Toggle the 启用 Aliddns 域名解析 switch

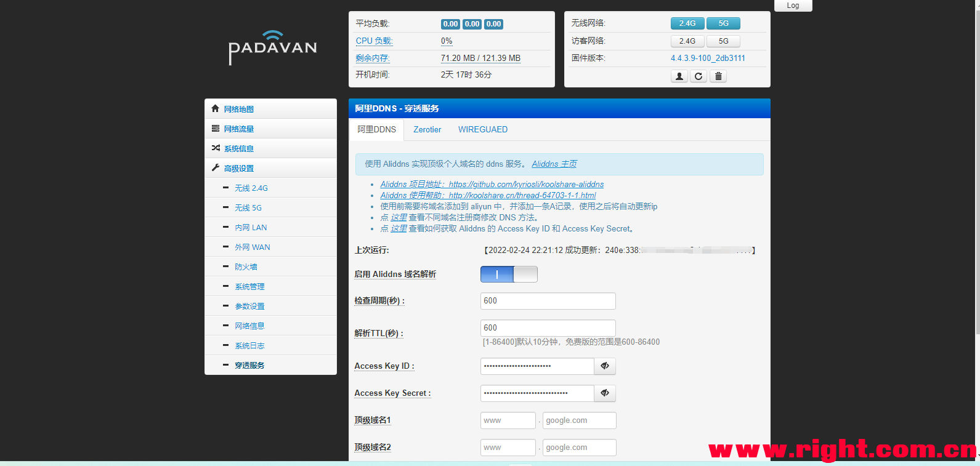(x=509, y=275)
